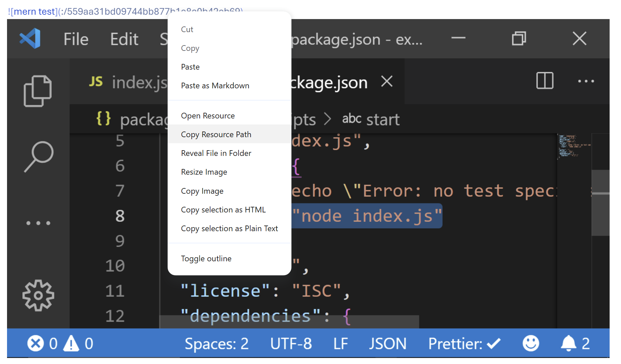Click the "ISC" value text

(x=317, y=291)
